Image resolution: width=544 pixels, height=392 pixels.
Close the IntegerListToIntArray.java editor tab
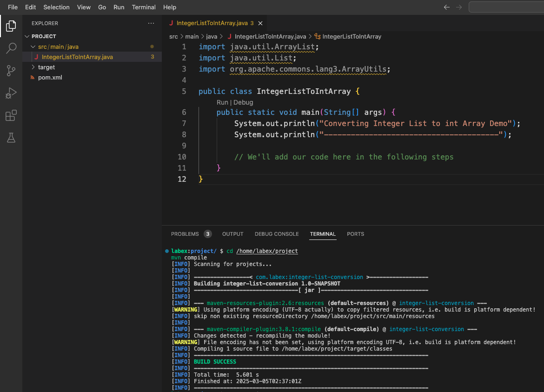(260, 23)
